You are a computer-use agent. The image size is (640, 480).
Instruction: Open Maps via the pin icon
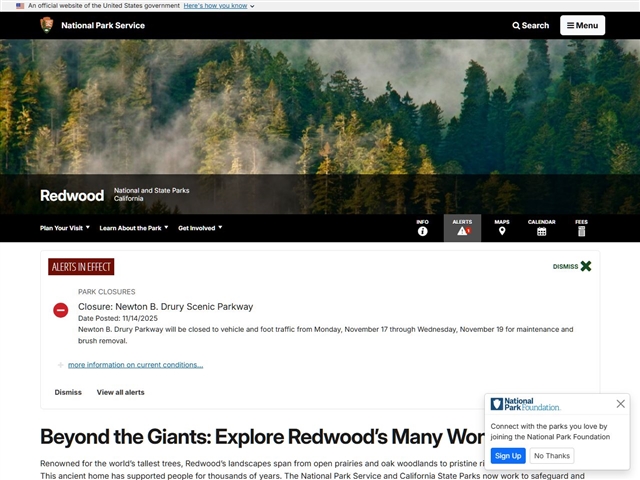502,231
